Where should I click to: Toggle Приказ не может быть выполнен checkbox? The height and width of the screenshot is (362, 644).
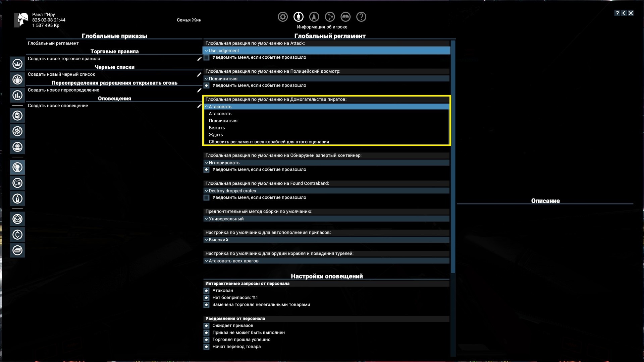207,333
